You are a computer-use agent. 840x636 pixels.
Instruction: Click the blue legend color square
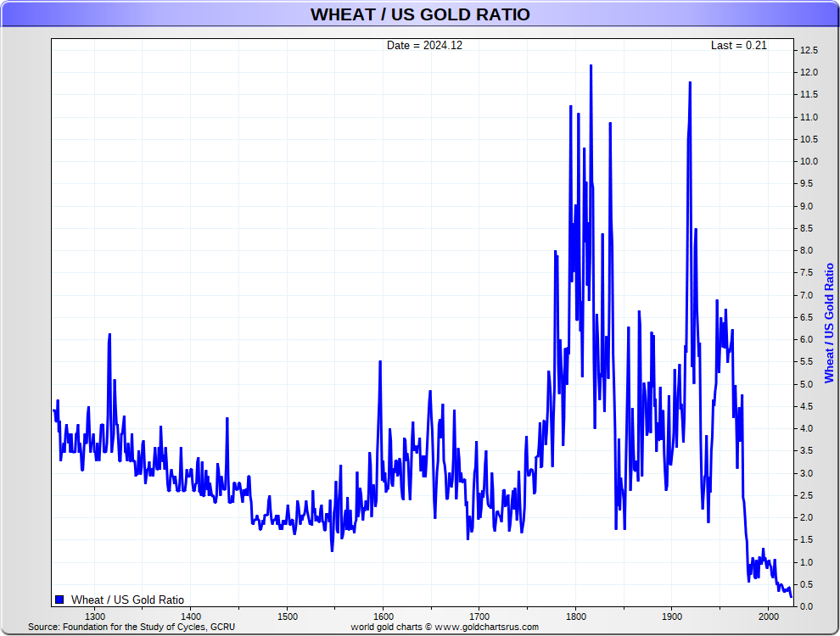tap(59, 600)
